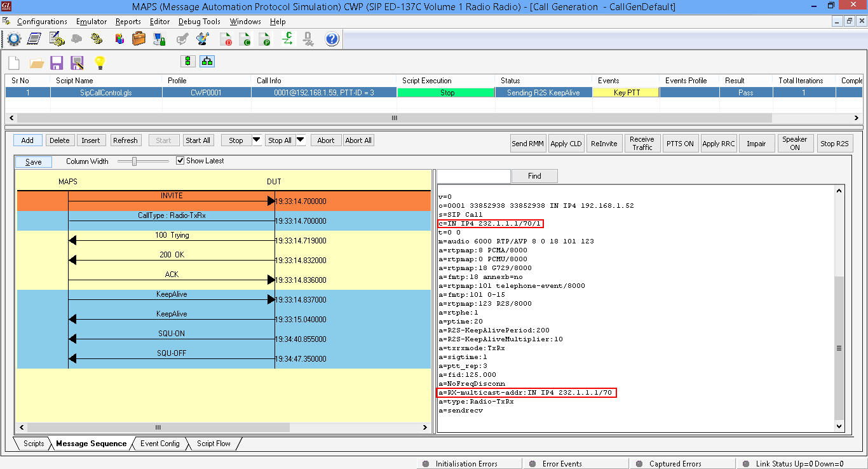Click the Abort All button
This screenshot has height=469, width=868.
click(x=358, y=140)
